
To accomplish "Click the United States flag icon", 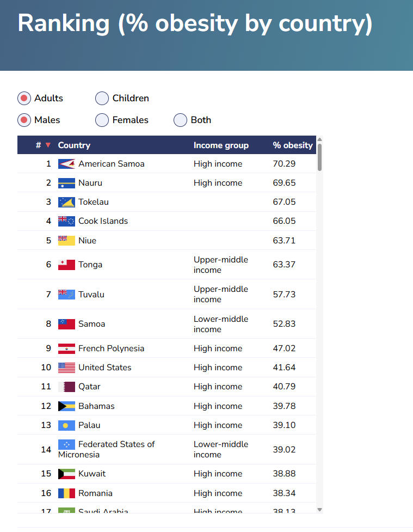I will (x=66, y=368).
